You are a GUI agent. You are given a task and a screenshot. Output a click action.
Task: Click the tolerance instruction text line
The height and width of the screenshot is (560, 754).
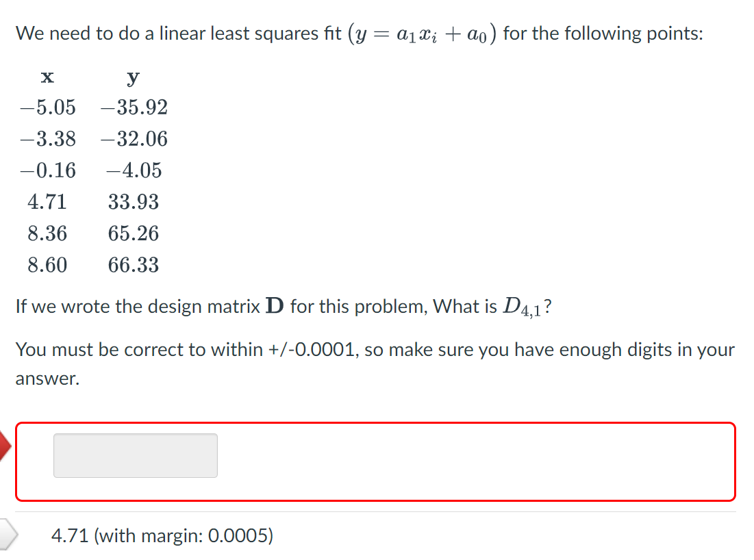(375, 350)
